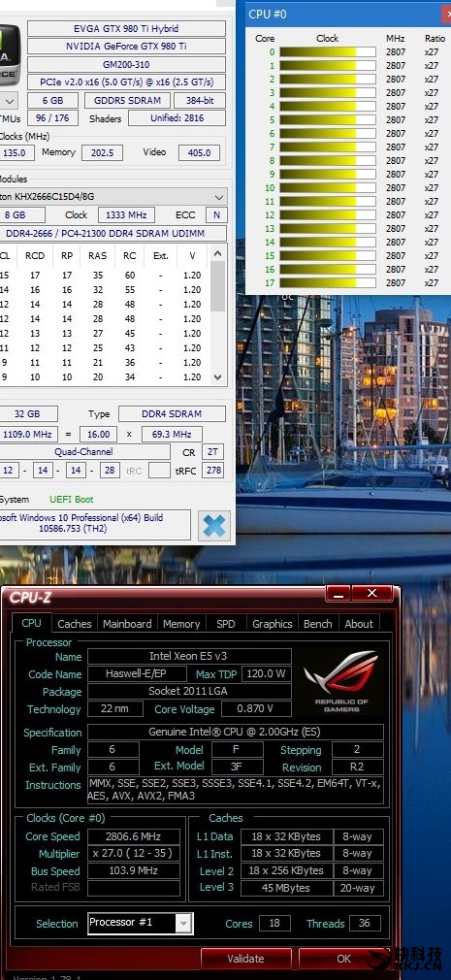Click the EVGA GTX 980 Ti Hybrid field
The width and height of the screenshot is (451, 980).
pyautogui.click(x=126, y=29)
